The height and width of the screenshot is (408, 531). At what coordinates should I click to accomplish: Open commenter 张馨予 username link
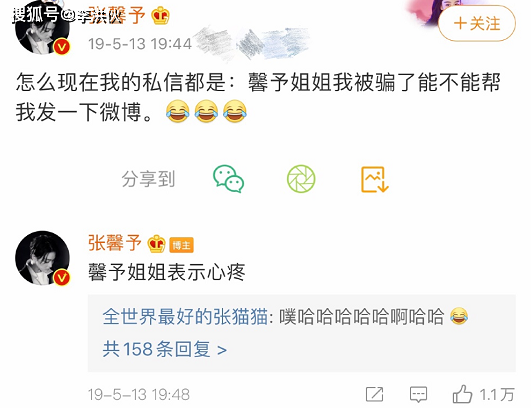point(115,243)
